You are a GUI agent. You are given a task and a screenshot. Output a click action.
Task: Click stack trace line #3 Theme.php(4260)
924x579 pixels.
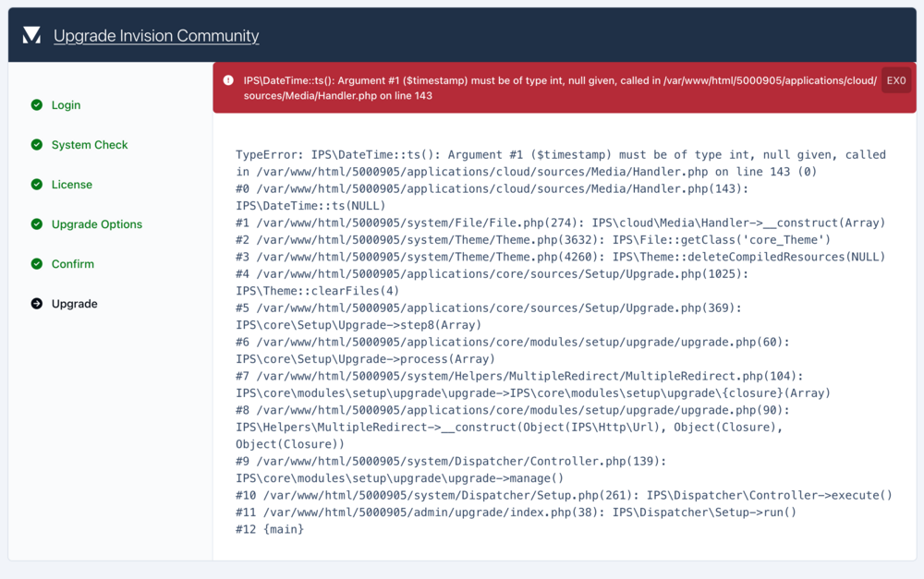[x=561, y=257]
